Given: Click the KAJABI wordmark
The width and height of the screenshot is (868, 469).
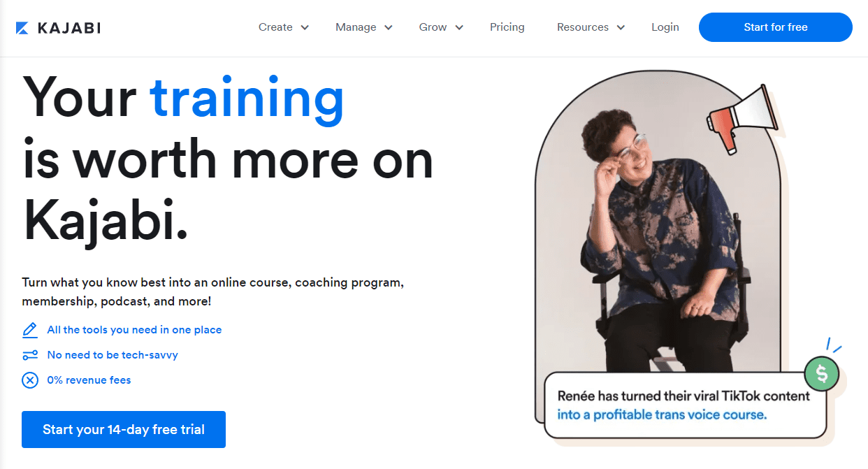Looking at the screenshot, I should click(x=69, y=28).
